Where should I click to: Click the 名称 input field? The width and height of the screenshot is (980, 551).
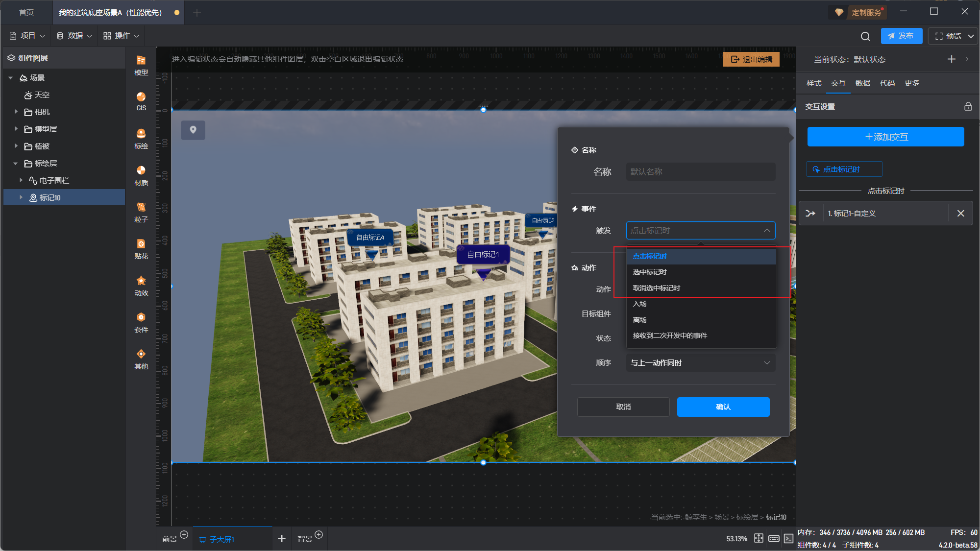coord(700,172)
